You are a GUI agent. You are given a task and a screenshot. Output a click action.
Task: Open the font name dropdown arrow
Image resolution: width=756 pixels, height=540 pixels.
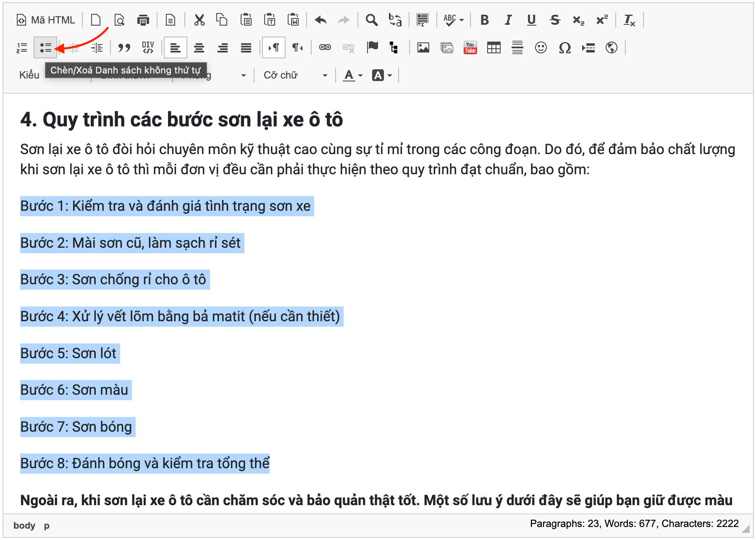point(243,76)
